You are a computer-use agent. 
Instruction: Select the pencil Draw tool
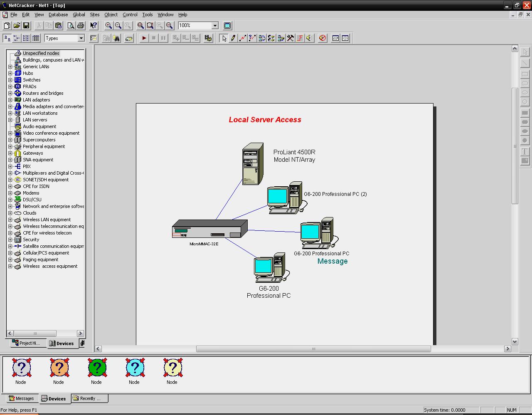[x=233, y=38]
